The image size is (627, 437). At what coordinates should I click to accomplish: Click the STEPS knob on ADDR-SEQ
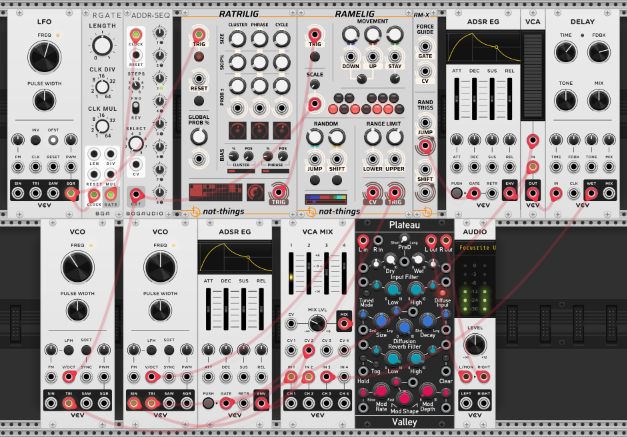pos(136,85)
